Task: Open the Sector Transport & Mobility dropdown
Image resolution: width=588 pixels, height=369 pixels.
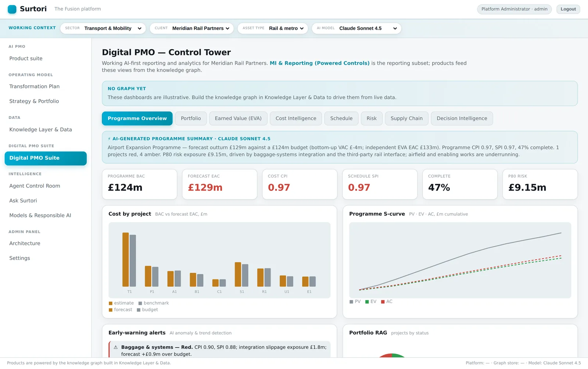Action: point(103,28)
